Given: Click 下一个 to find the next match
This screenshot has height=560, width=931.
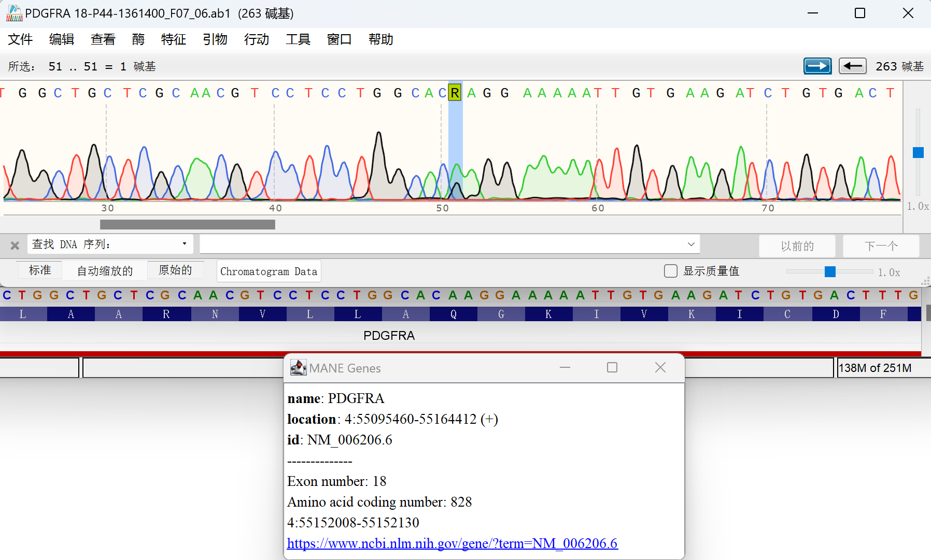Looking at the screenshot, I should tap(880, 246).
